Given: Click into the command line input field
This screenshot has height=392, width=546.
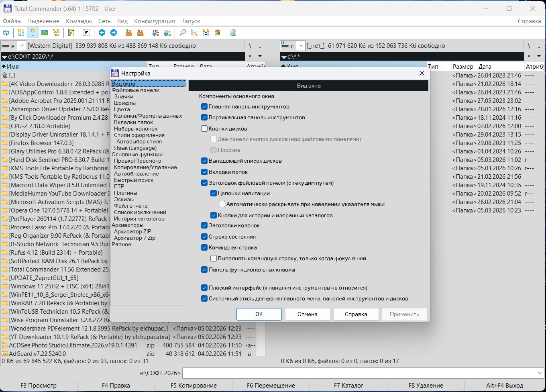Looking at the screenshot, I should 359,374.
